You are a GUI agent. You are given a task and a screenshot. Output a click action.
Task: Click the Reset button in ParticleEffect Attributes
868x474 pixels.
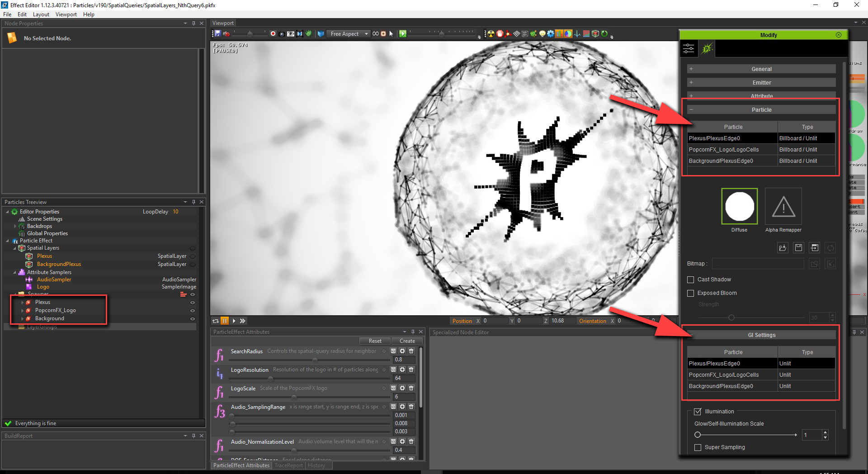point(375,341)
